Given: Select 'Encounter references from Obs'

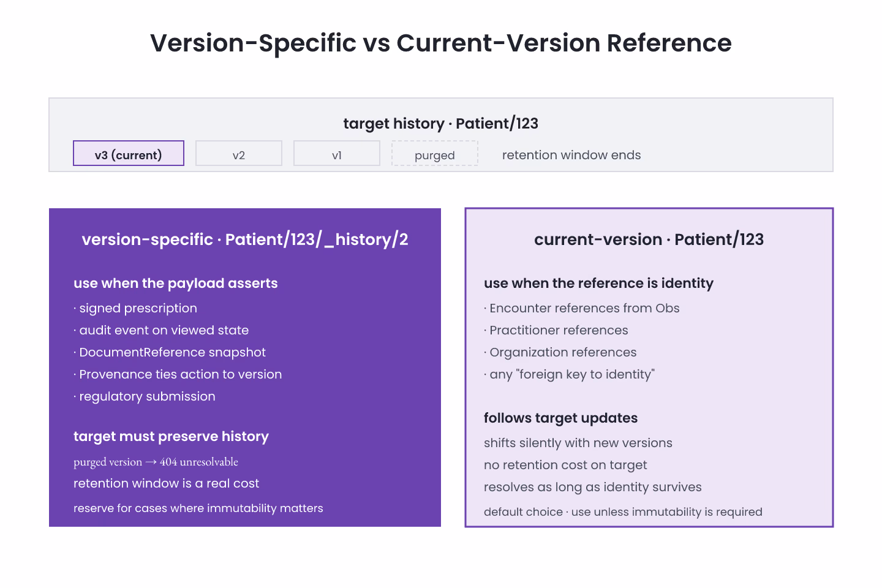Looking at the screenshot, I should (582, 308).
